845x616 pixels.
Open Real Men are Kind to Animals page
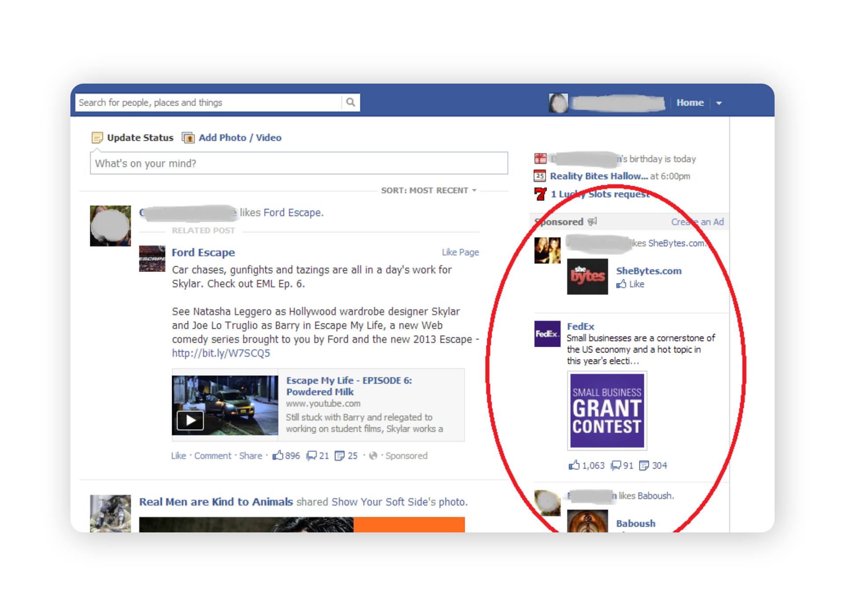pos(216,502)
